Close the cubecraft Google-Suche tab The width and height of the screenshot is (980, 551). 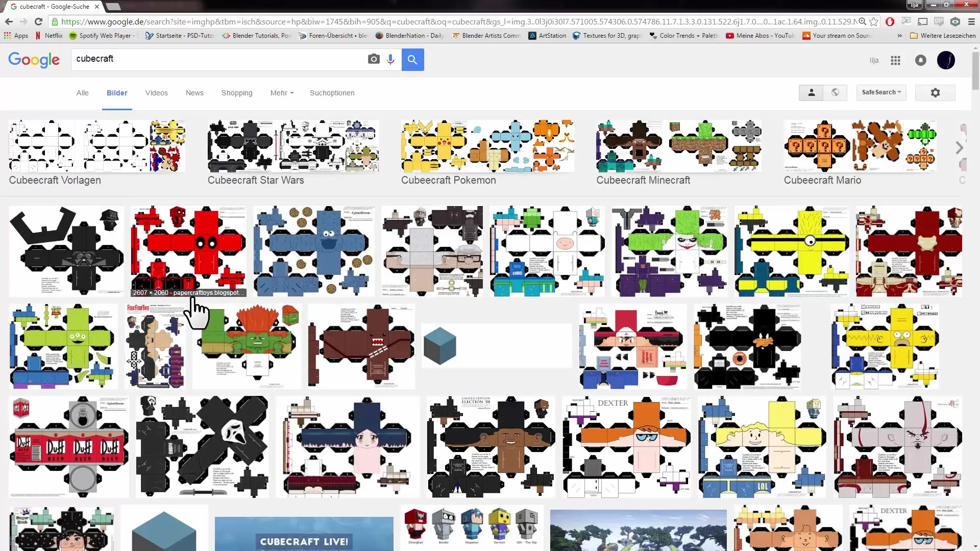[x=97, y=7]
